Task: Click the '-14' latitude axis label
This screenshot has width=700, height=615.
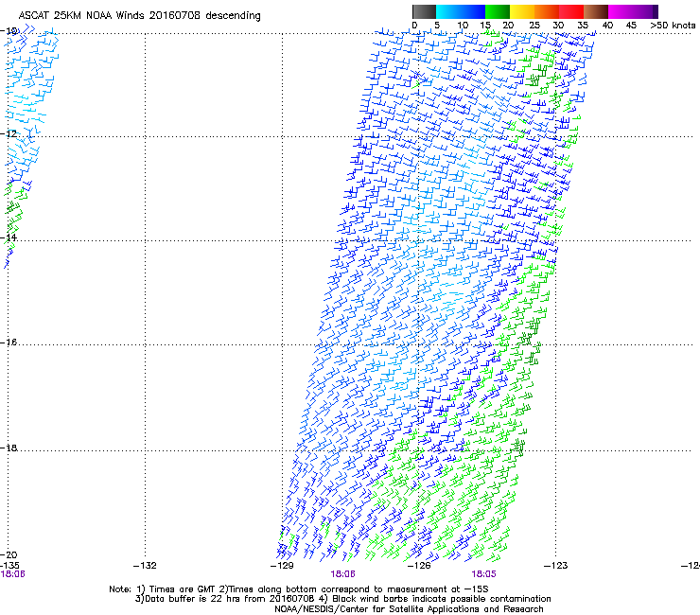Action: click(9, 237)
